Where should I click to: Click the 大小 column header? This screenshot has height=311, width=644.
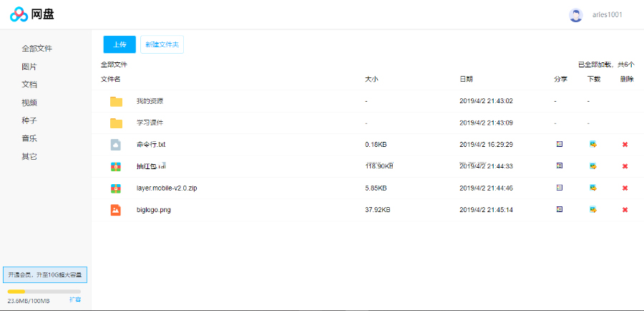(x=371, y=80)
